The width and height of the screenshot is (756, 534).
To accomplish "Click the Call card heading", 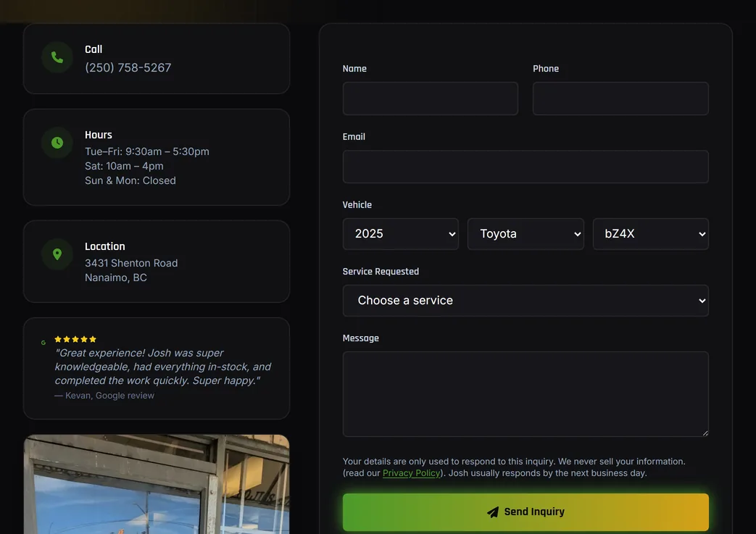I will click(94, 49).
